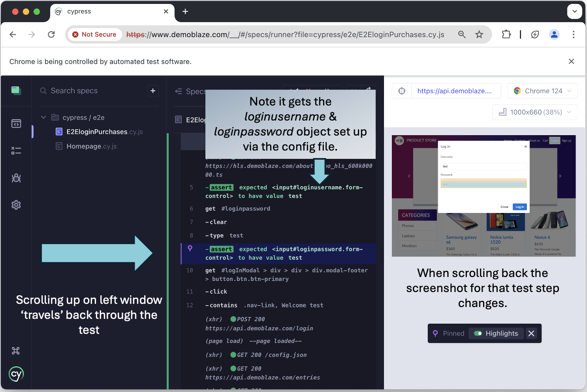Click the green Cypress app icon at sidebar top
Viewport: 587px width, 392px height.
(x=16, y=90)
